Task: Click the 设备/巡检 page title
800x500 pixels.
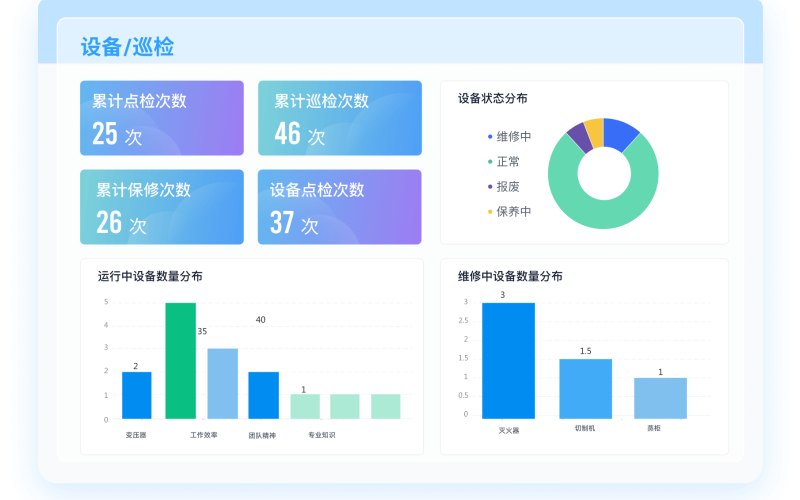Action: (127, 46)
